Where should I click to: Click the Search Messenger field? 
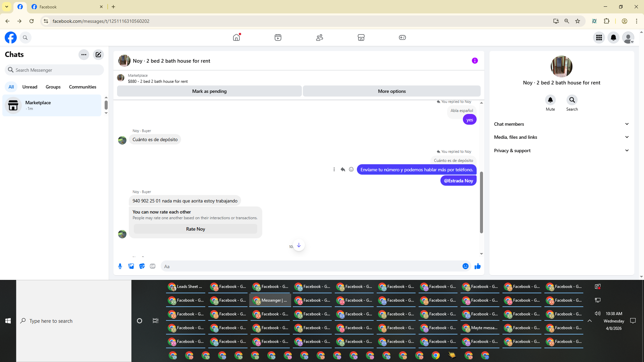point(54,70)
